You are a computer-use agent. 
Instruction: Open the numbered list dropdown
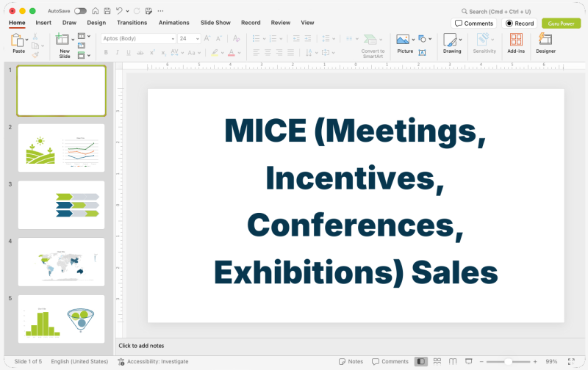point(281,39)
